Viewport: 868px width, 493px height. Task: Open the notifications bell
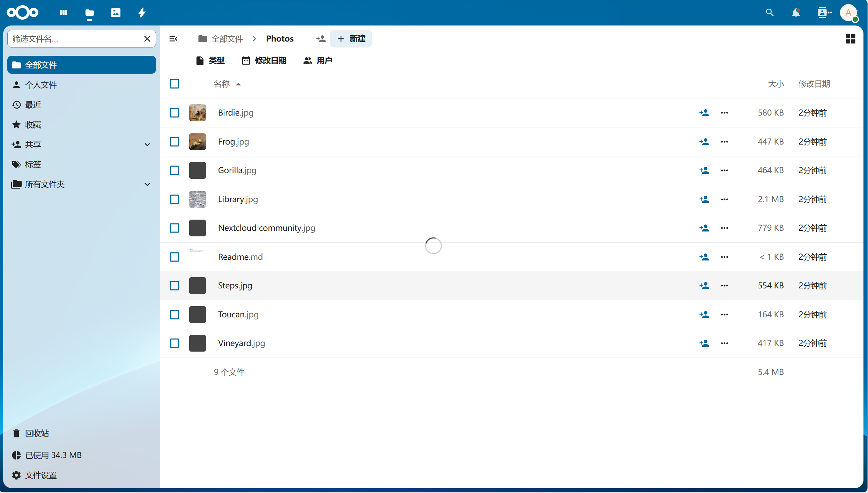(x=796, y=13)
